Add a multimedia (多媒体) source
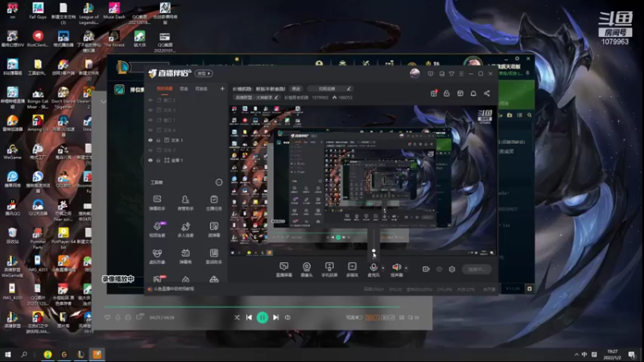This screenshot has height=362, width=644. (x=352, y=269)
